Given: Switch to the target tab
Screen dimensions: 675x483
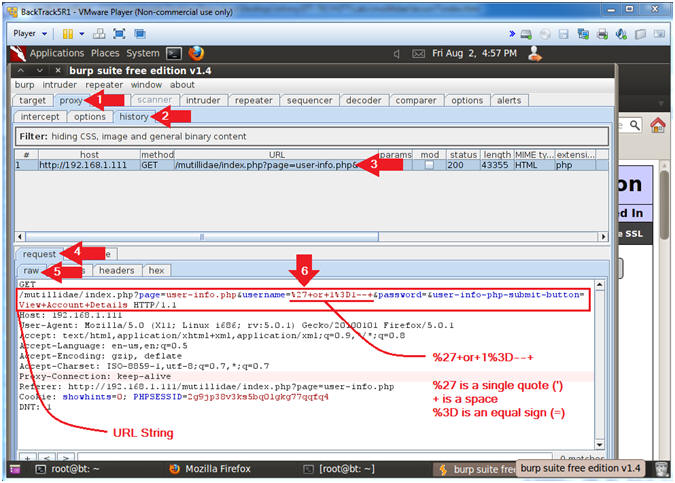Looking at the screenshot, I should [32, 100].
